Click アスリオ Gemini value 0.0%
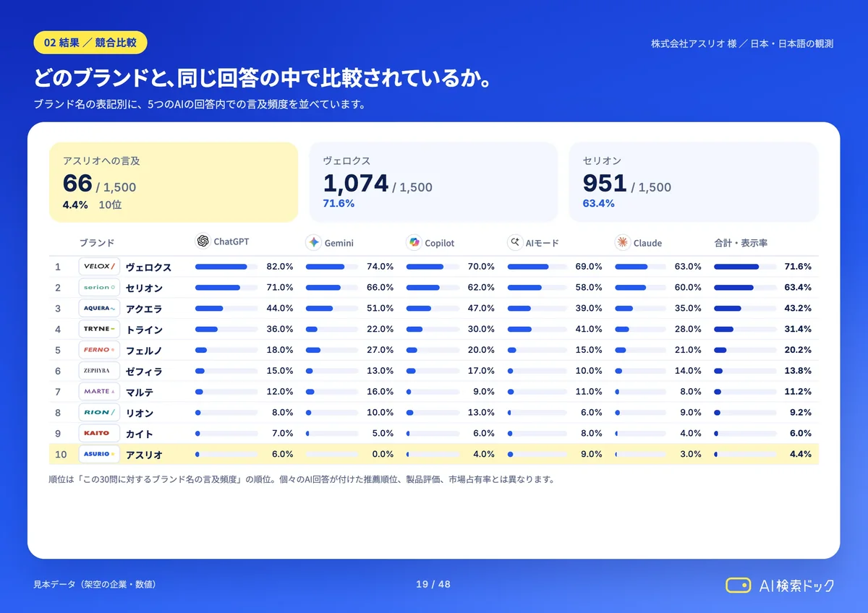 [381, 455]
